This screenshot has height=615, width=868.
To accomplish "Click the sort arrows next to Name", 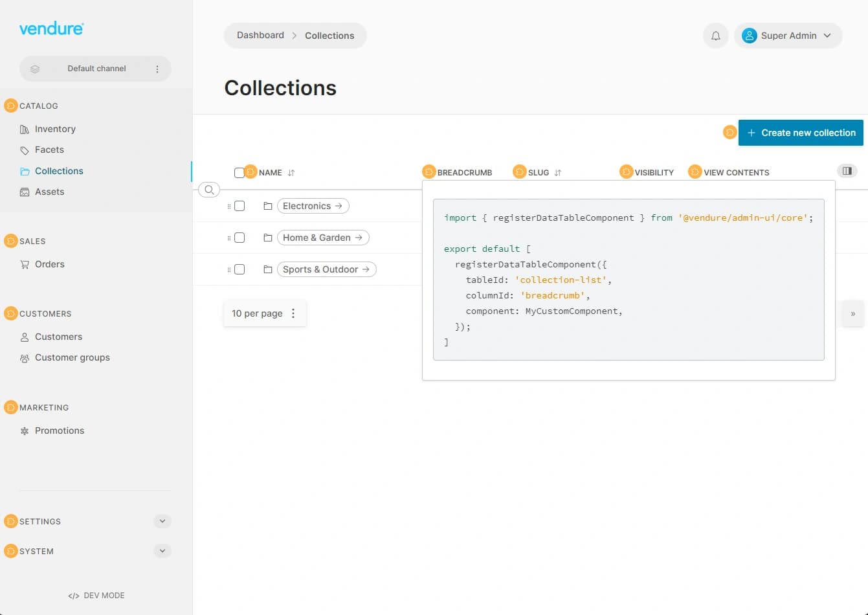I will click(291, 173).
